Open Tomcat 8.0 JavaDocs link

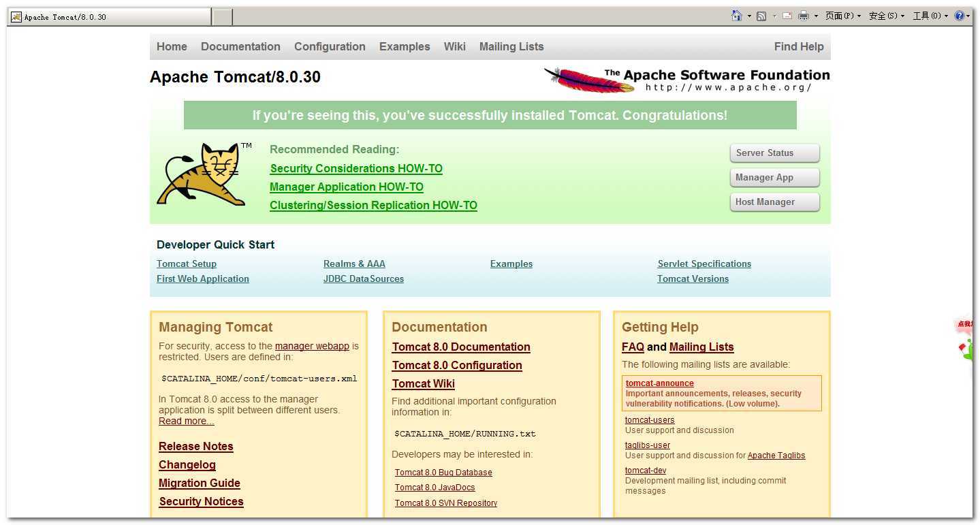[435, 488]
